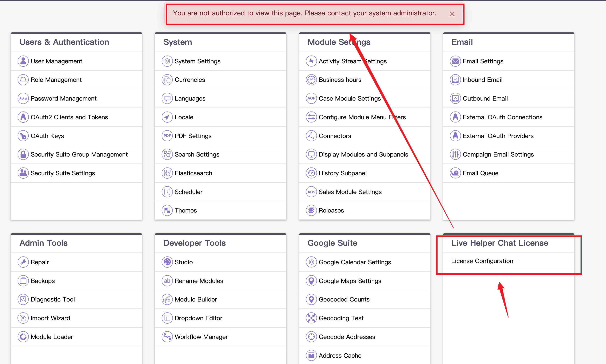The height and width of the screenshot is (364, 606).
Task: Click the Users & Authentication heading
Action: [x=64, y=42]
